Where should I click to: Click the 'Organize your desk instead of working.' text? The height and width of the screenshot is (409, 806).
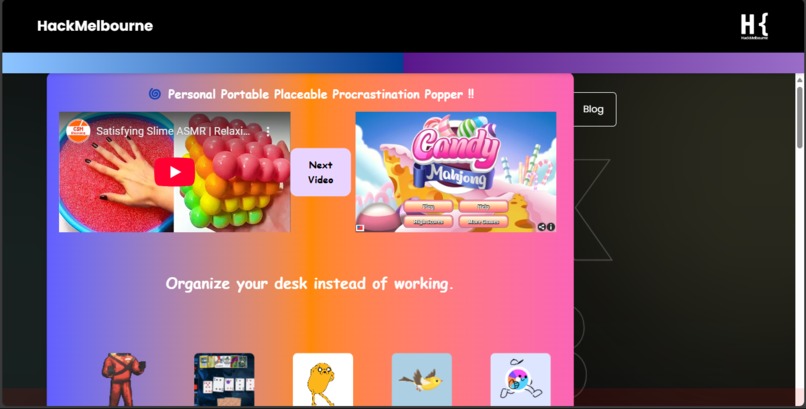(310, 284)
